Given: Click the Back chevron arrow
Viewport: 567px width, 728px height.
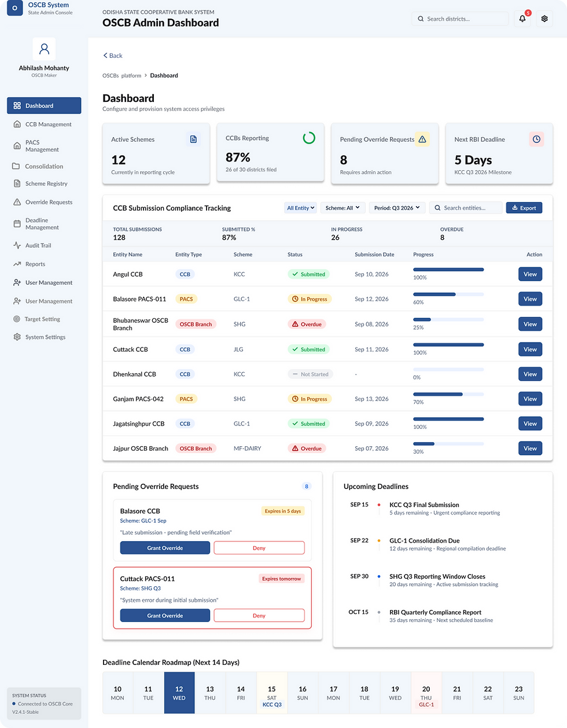Looking at the screenshot, I should point(105,56).
